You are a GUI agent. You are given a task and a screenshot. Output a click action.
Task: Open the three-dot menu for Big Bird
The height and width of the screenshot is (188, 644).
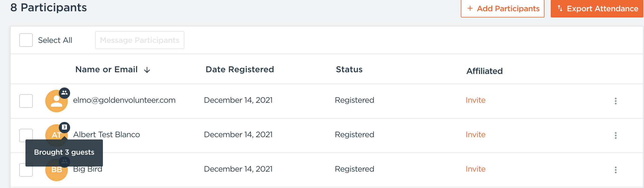click(x=615, y=170)
